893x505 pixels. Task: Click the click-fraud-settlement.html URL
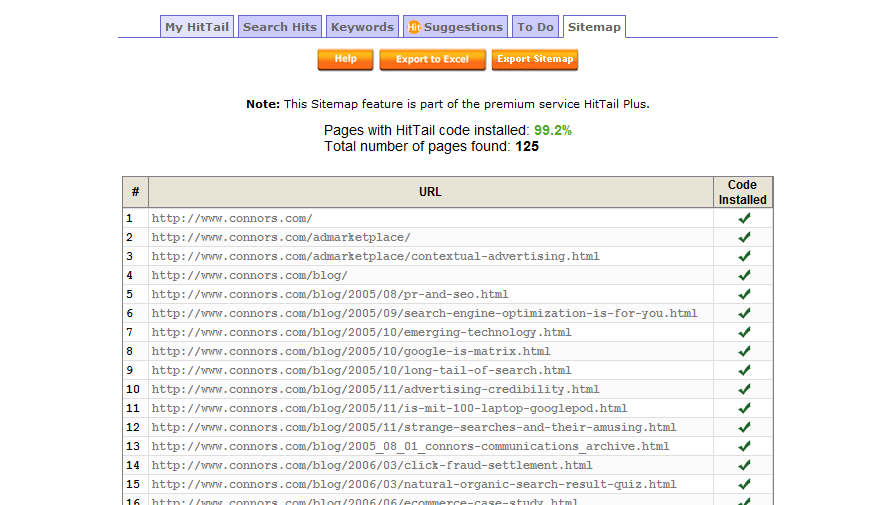[372, 465]
